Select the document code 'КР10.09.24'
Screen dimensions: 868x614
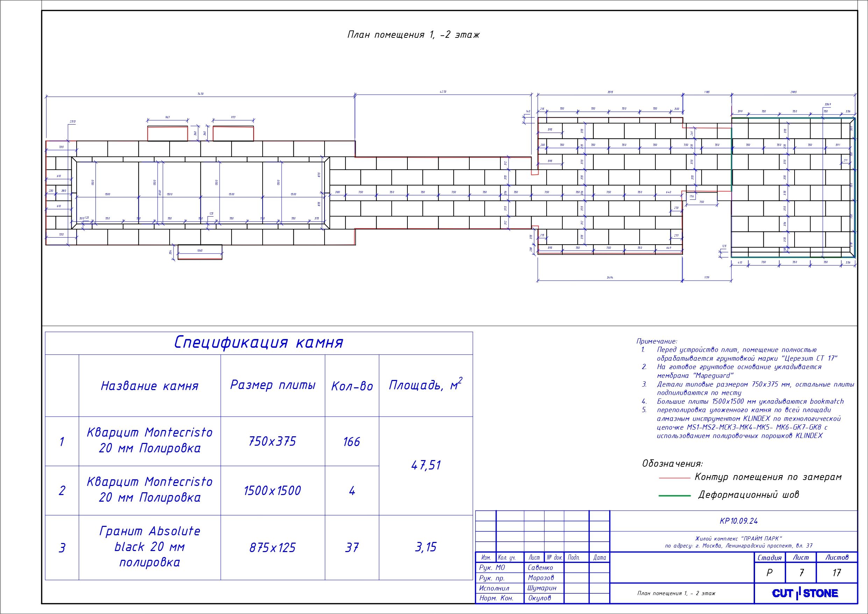[x=739, y=521]
